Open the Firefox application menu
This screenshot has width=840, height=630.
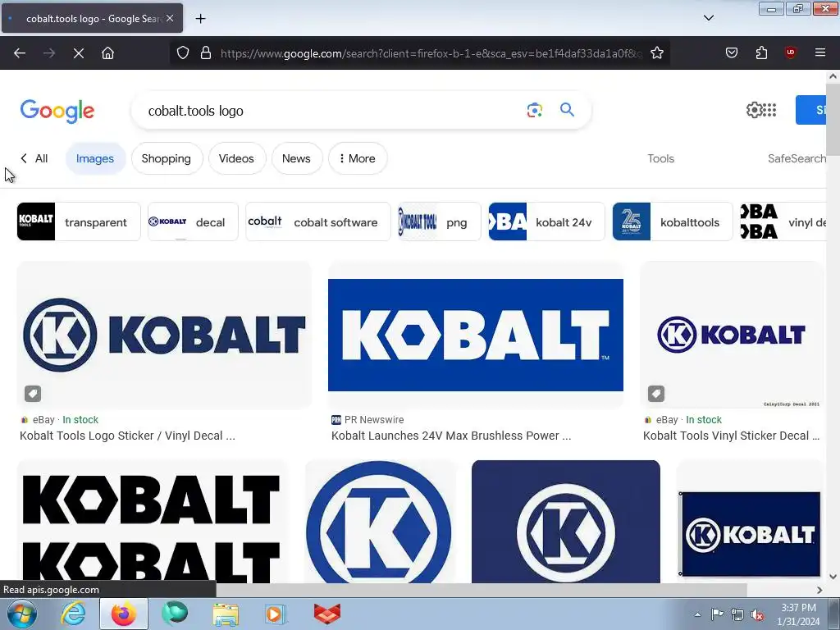(819, 52)
